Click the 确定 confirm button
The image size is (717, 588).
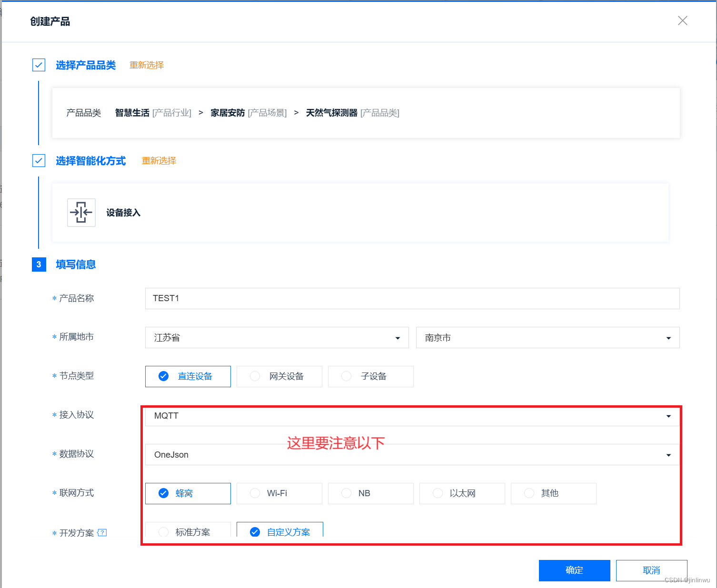[574, 570]
